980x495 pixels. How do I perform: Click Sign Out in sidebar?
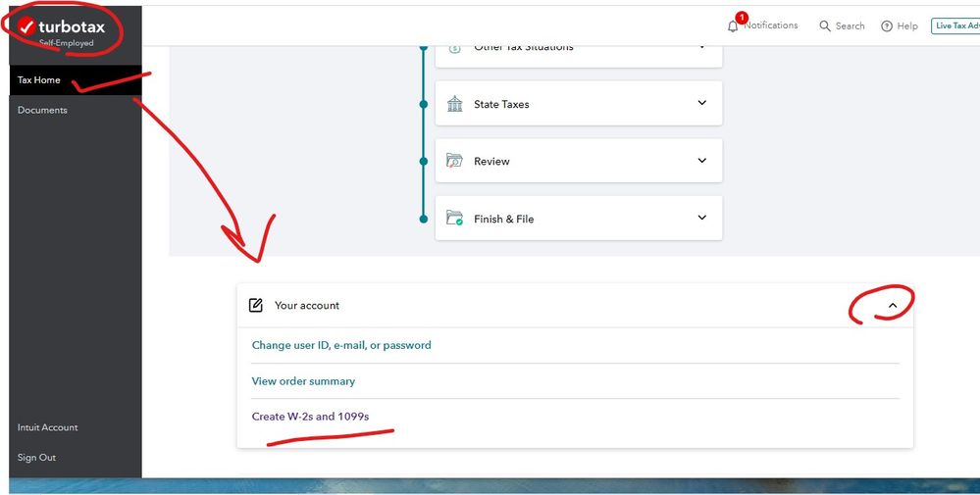(x=37, y=458)
